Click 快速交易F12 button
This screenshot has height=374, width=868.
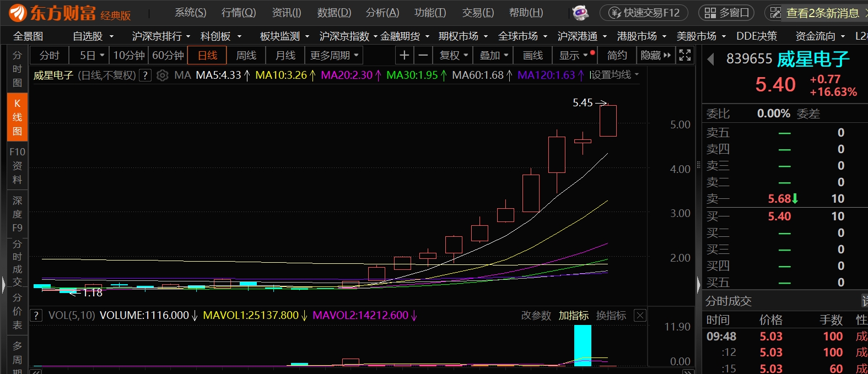[644, 13]
